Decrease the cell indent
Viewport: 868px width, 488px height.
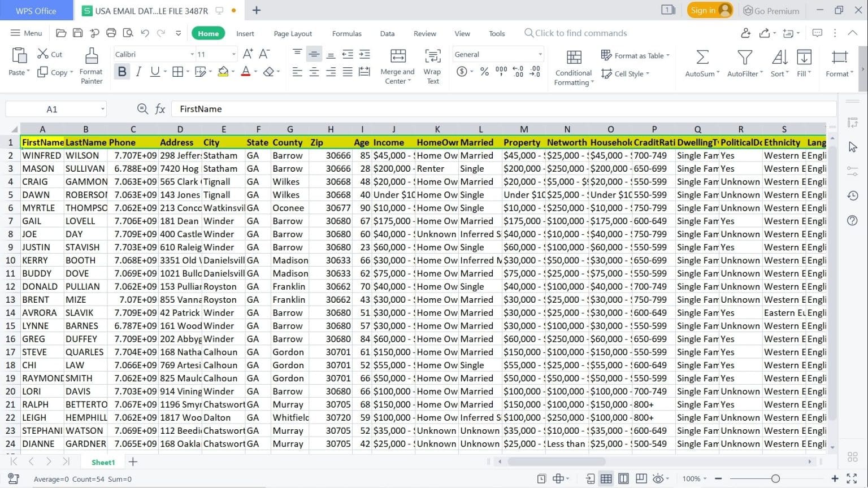[x=348, y=54]
